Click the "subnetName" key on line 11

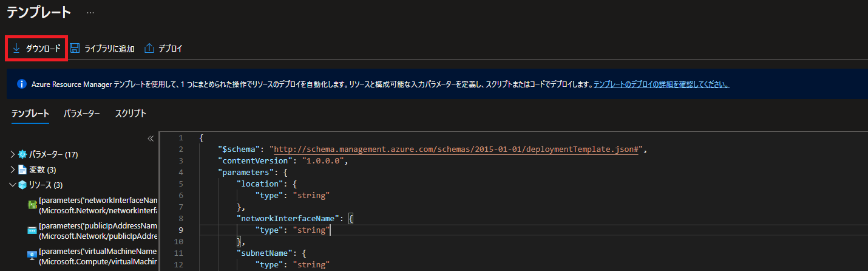point(265,253)
